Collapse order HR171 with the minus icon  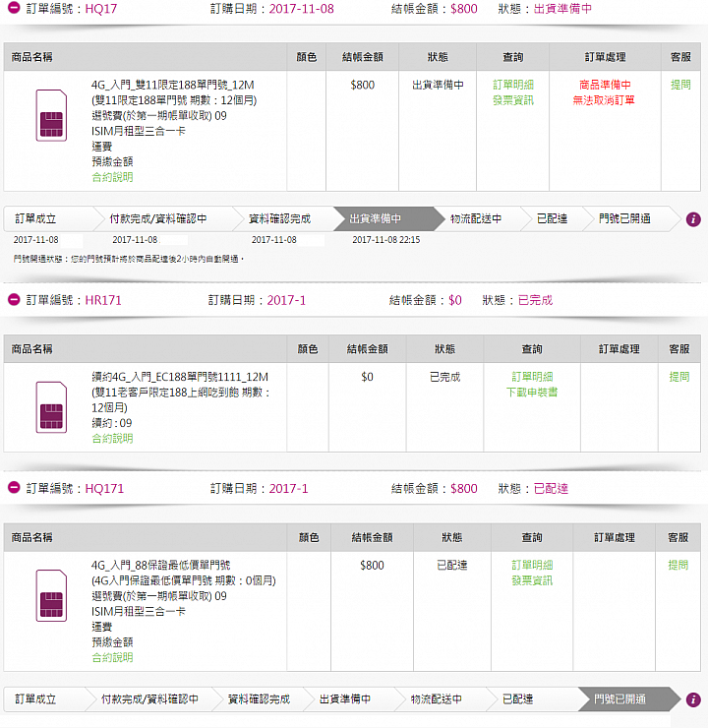pyautogui.click(x=14, y=300)
